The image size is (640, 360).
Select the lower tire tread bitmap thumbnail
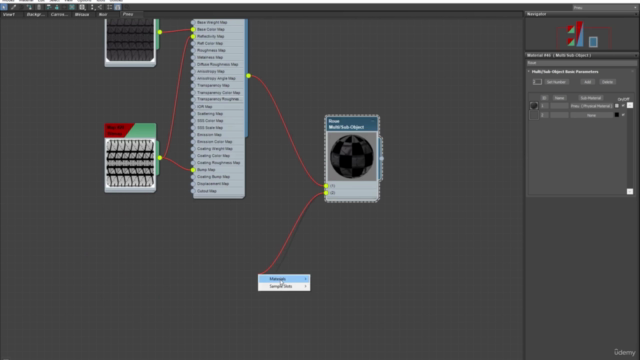(130, 164)
